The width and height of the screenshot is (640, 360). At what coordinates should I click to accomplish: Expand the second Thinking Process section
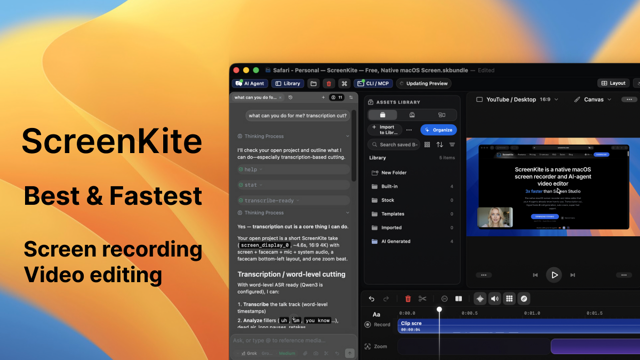pyautogui.click(x=293, y=213)
